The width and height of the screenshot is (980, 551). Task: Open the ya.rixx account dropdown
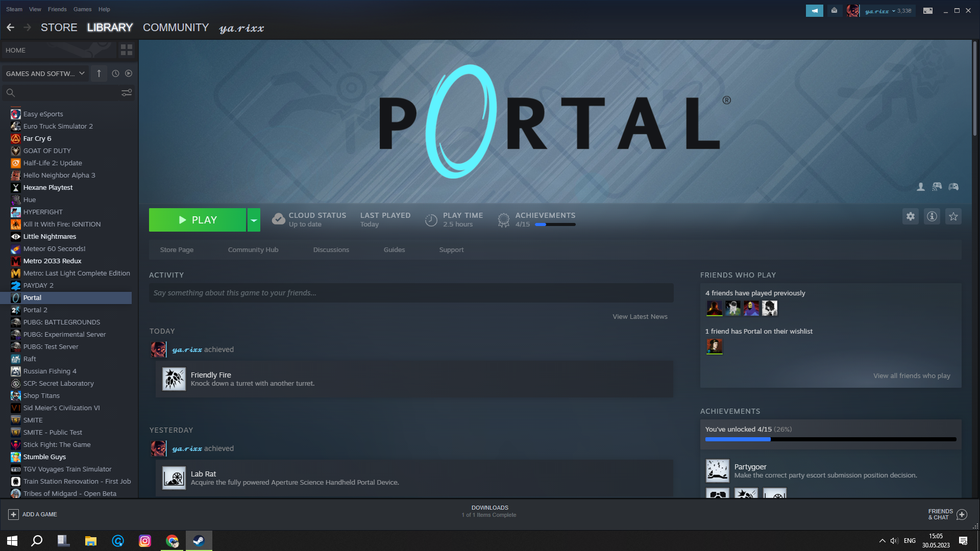point(888,11)
